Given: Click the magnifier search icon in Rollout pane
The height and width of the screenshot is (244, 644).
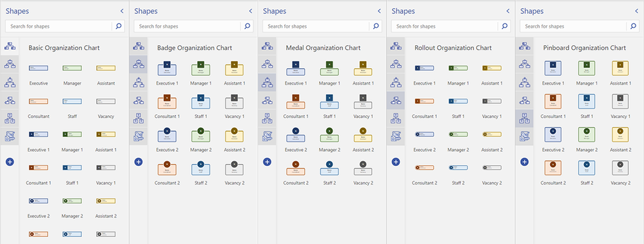Looking at the screenshot, I should (x=505, y=26).
